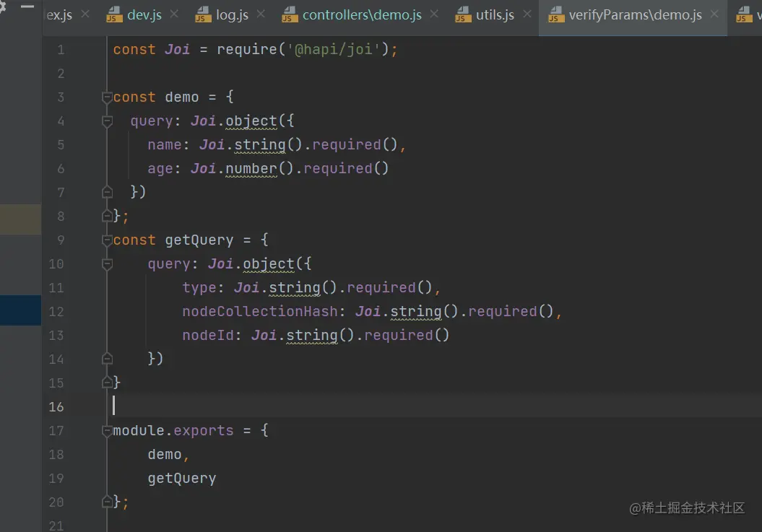Close the verifyParams\demo.js tab

point(714,14)
